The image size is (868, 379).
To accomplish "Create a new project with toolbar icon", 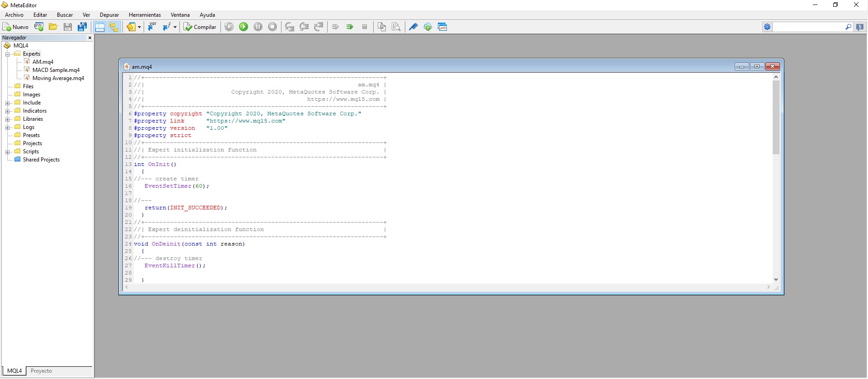I will click(39, 27).
